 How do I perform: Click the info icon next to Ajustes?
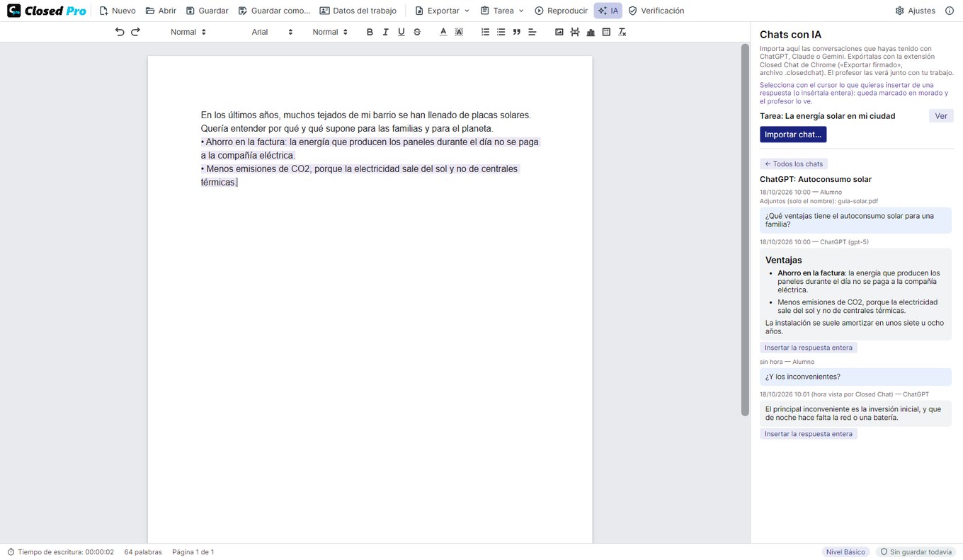[x=950, y=11]
